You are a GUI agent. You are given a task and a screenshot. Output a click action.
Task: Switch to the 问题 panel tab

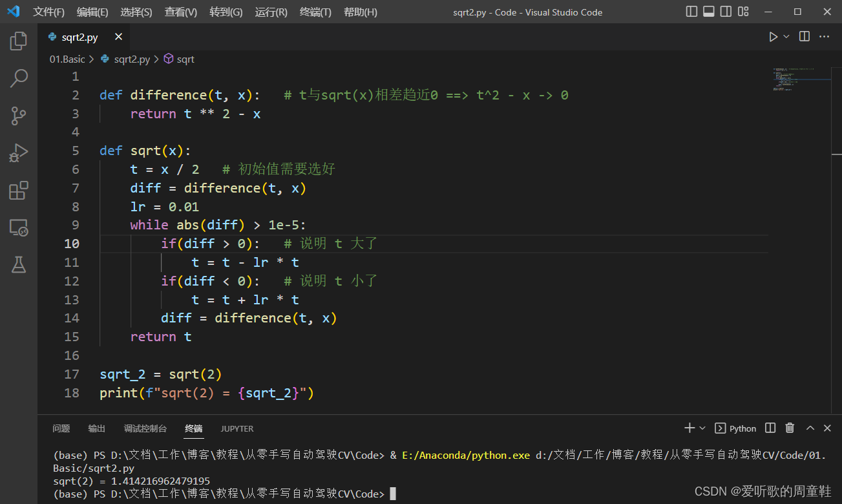point(61,428)
